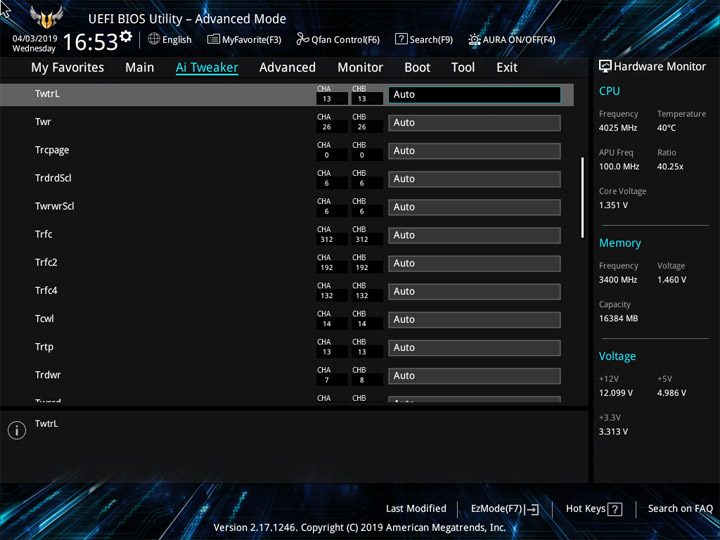The width and height of the screenshot is (720, 540).
Task: Select the Twr row label
Action: [43, 122]
